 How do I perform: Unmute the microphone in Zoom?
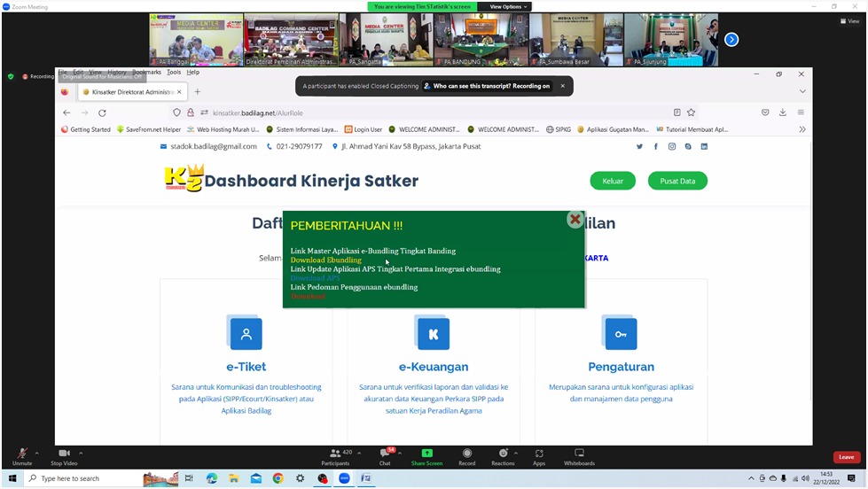coord(22,454)
